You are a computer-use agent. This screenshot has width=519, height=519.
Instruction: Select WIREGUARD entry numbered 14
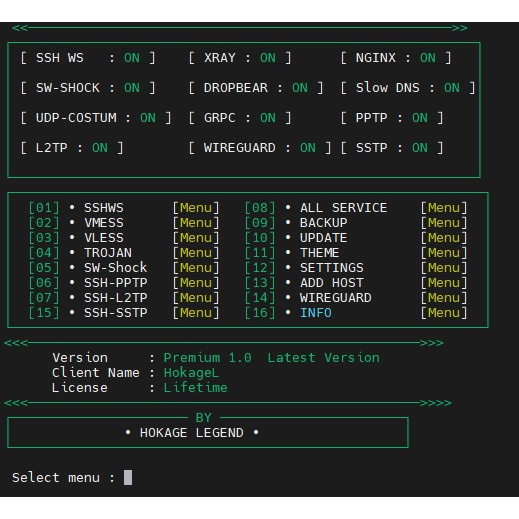tap(335, 298)
